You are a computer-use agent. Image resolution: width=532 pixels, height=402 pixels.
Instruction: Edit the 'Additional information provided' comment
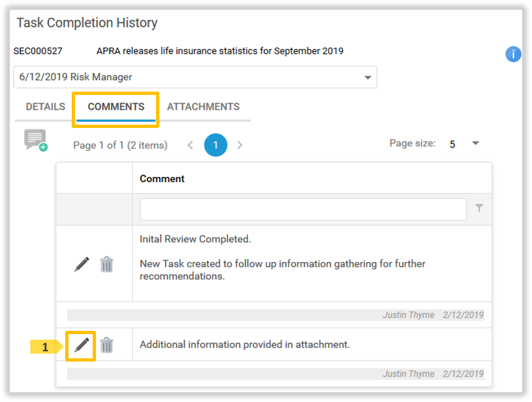82,345
